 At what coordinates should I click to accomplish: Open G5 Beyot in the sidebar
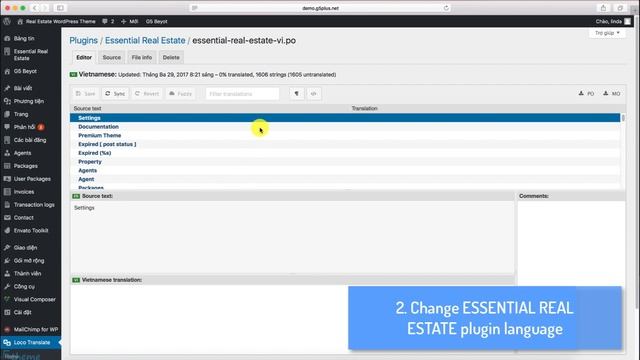tap(25, 71)
